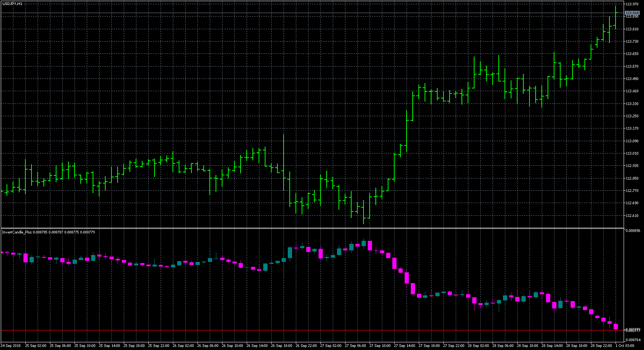644x350 pixels.
Task: Click the 0.008764 indicator scale label
Action: [x=633, y=340]
